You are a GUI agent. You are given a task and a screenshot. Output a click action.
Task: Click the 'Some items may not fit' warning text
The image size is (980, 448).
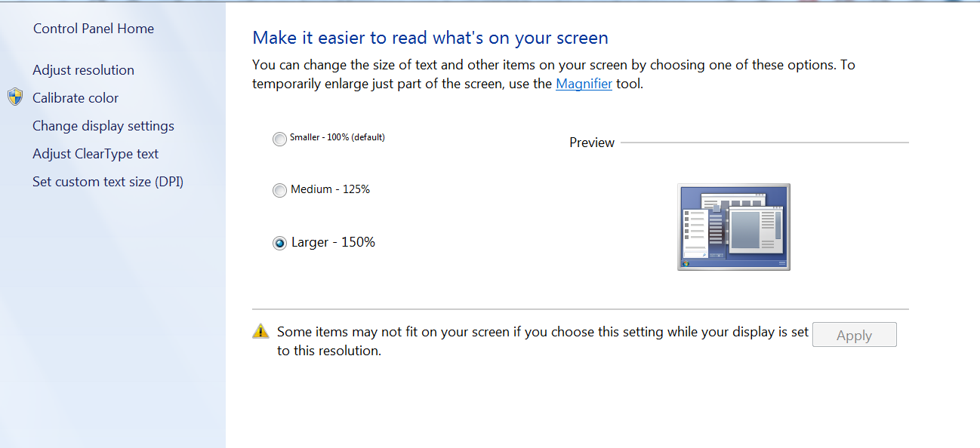(x=543, y=341)
